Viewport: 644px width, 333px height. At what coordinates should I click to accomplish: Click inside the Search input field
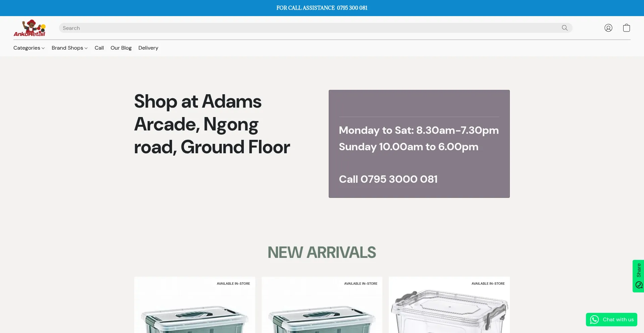(x=309, y=28)
